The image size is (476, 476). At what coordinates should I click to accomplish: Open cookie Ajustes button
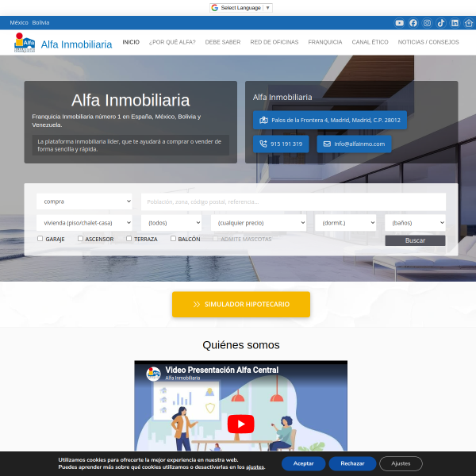(401, 463)
